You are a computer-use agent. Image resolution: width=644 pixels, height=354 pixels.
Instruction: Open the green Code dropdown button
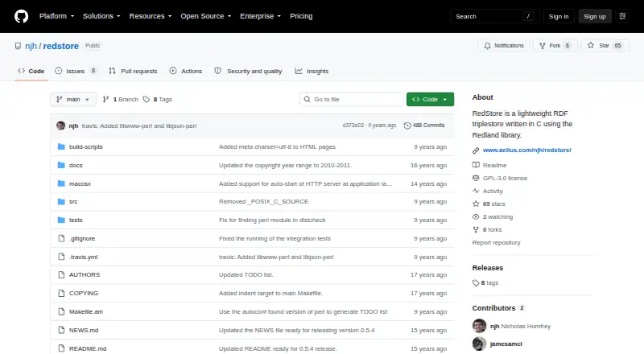pyautogui.click(x=430, y=100)
